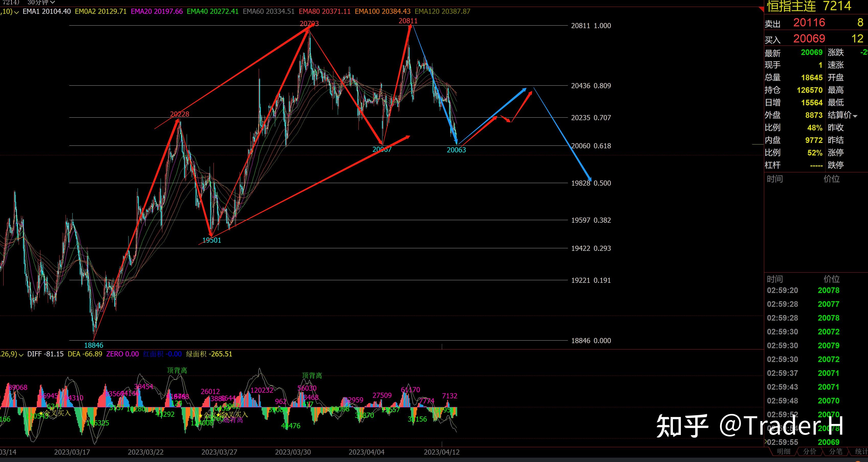Screen dimensions: 868x462
Task: Switch to the 明细 tab
Action: [x=783, y=451]
